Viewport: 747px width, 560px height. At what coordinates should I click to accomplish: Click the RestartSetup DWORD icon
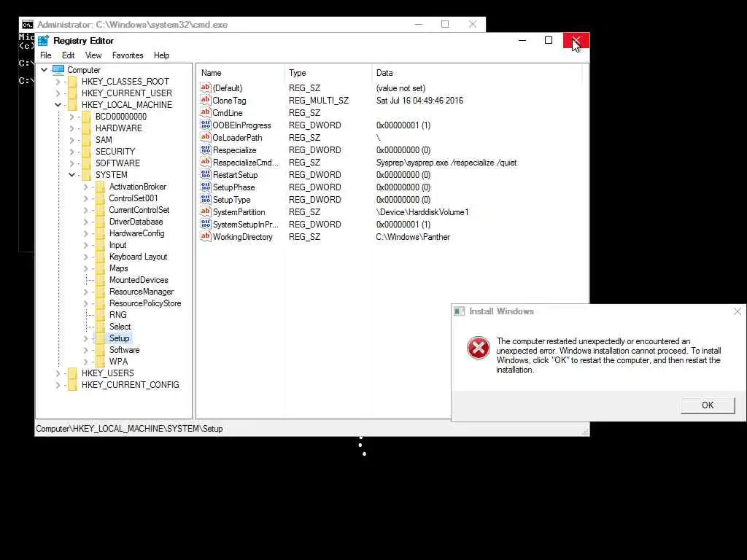tap(205, 174)
